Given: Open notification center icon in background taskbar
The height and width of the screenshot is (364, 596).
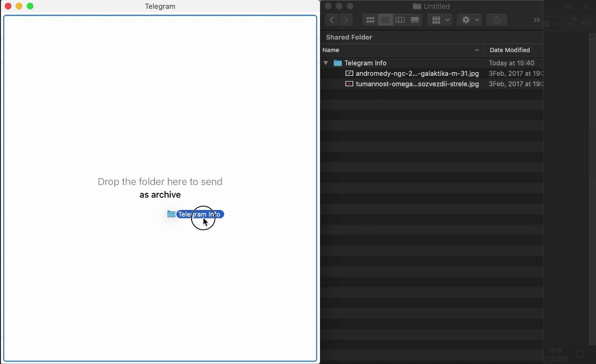Looking at the screenshot, I should coord(580,354).
